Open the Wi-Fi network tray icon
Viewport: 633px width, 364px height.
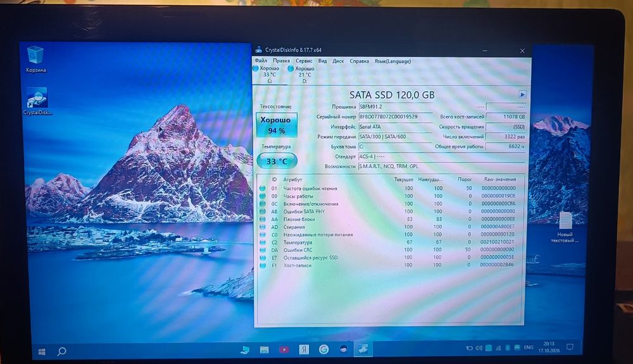pos(498,348)
